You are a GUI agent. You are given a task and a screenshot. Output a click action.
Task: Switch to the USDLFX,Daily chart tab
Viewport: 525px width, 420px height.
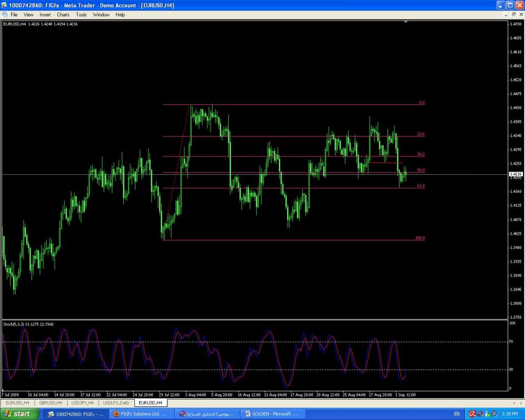coord(116,403)
